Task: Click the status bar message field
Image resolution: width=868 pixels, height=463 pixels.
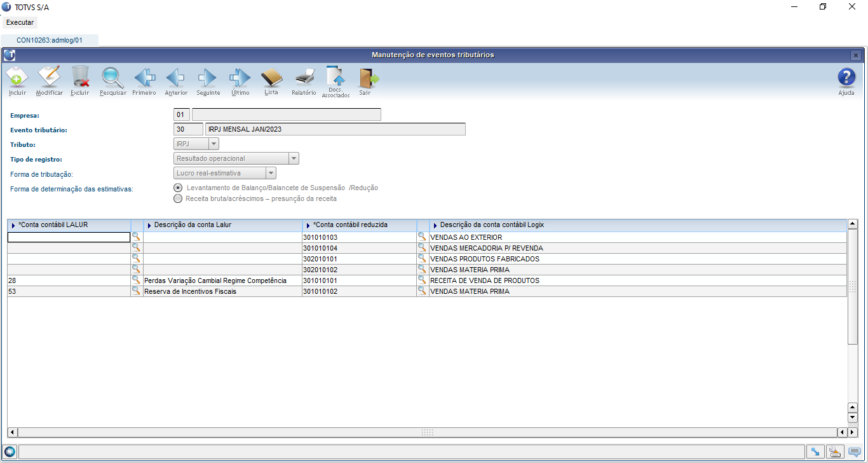Action: (410, 452)
